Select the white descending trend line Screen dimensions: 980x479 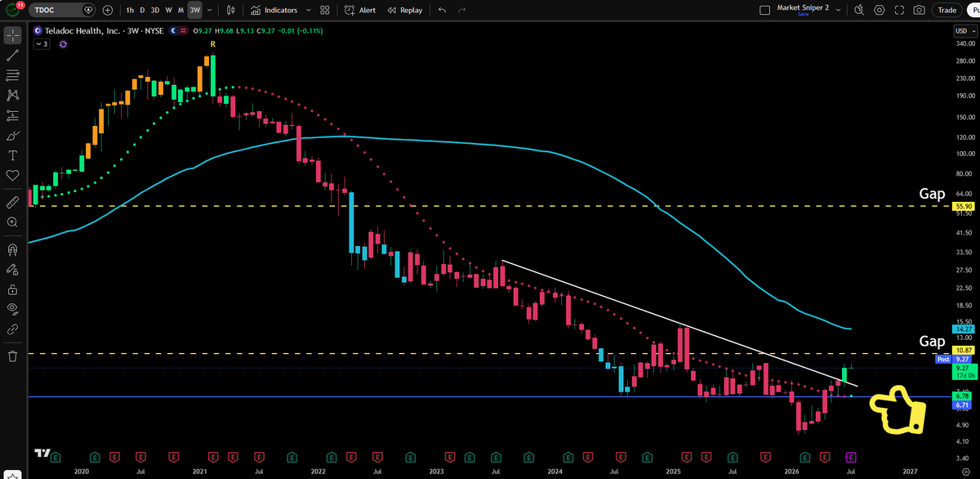pyautogui.click(x=678, y=322)
